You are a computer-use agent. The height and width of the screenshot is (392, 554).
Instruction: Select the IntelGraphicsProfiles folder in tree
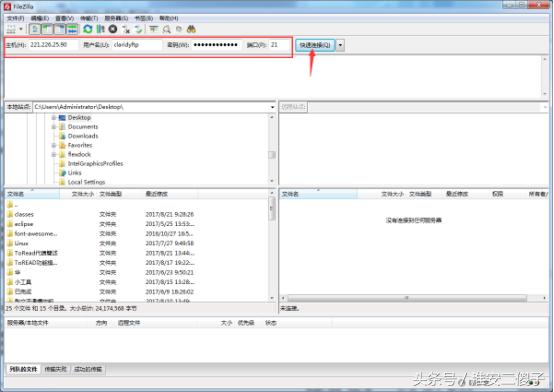click(95, 164)
